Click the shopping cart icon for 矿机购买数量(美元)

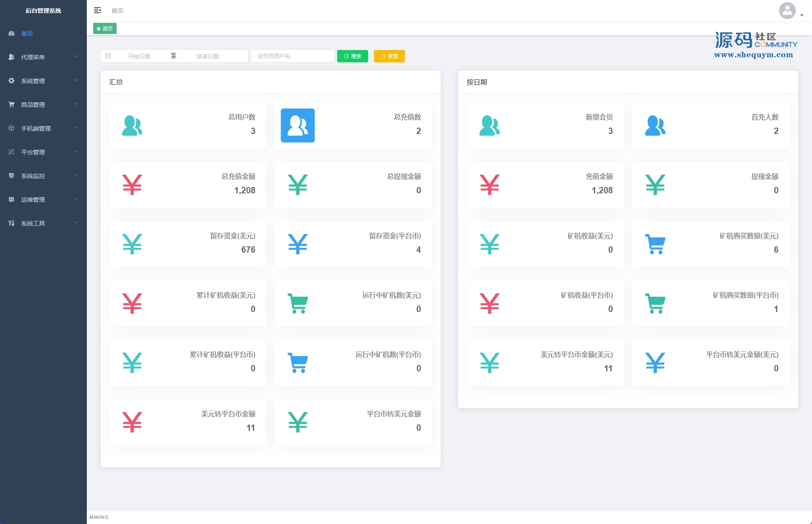coord(655,244)
